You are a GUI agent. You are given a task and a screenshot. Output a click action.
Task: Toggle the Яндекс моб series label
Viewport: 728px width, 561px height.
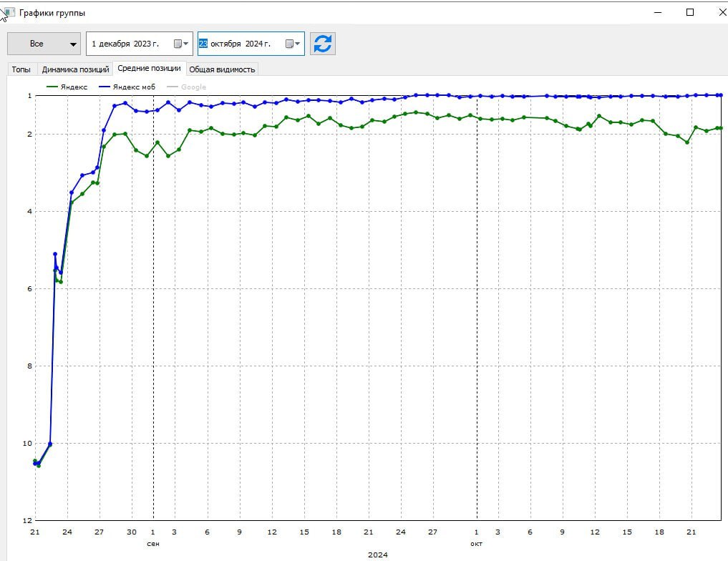point(134,87)
